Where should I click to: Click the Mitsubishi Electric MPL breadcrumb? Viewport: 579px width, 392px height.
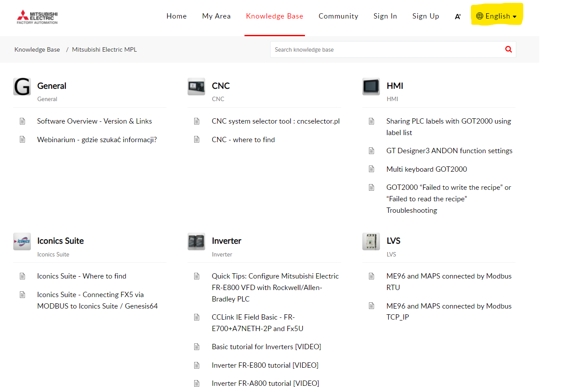pos(105,49)
